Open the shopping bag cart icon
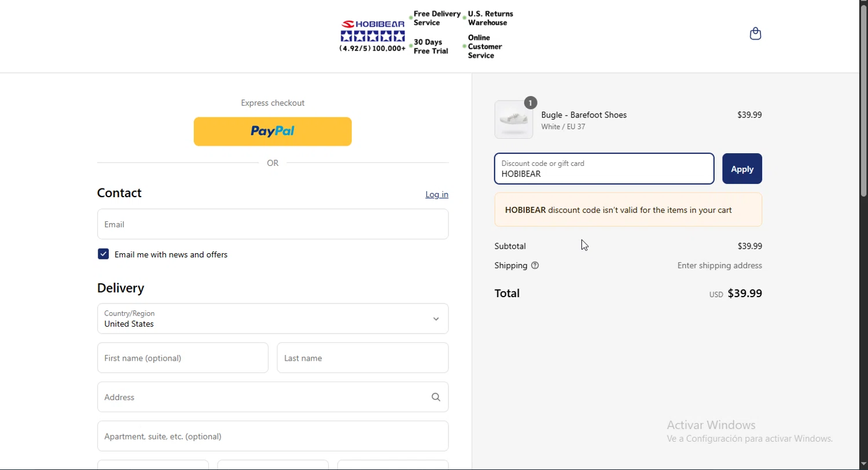This screenshot has width=868, height=470. (x=755, y=34)
